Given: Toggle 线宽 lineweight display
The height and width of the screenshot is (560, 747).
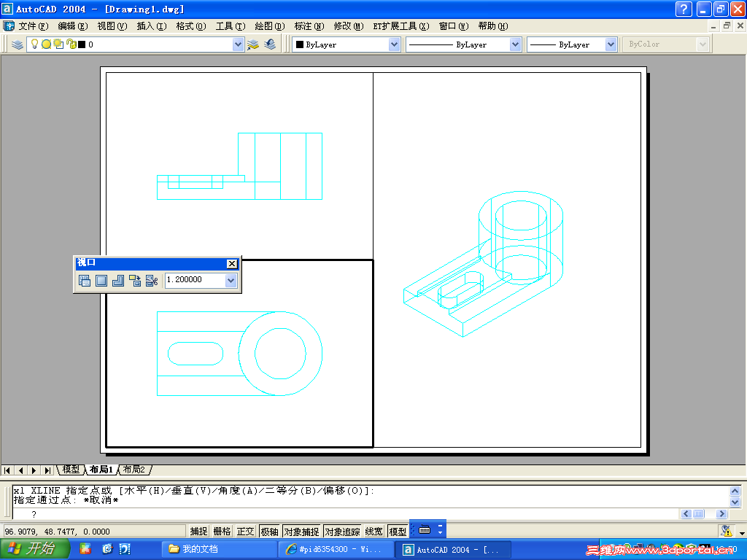Looking at the screenshot, I should coord(374,532).
